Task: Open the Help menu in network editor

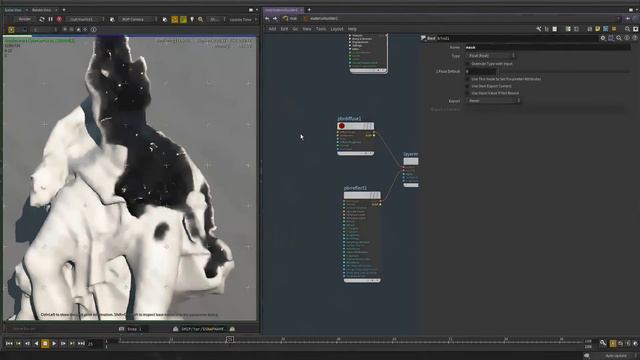Action: pyautogui.click(x=352, y=29)
